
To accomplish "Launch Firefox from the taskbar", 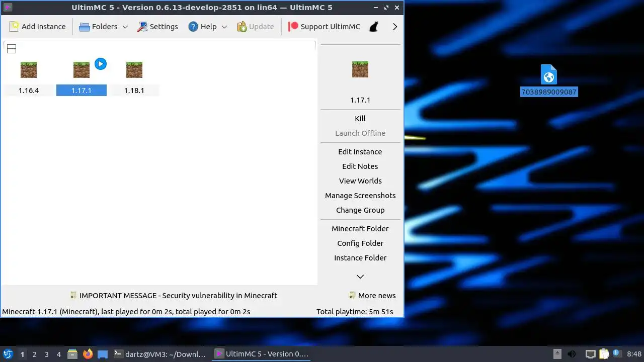I will click(88, 354).
